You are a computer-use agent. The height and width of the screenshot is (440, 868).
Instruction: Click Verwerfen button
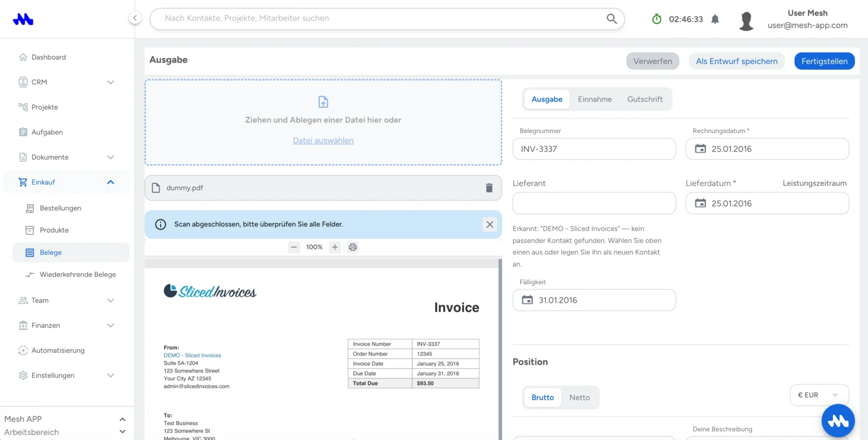(x=653, y=61)
